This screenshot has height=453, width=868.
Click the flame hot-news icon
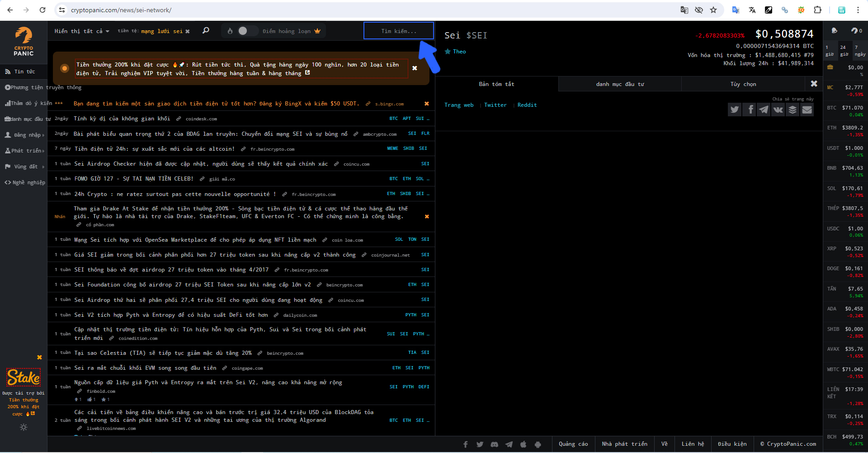tap(230, 31)
